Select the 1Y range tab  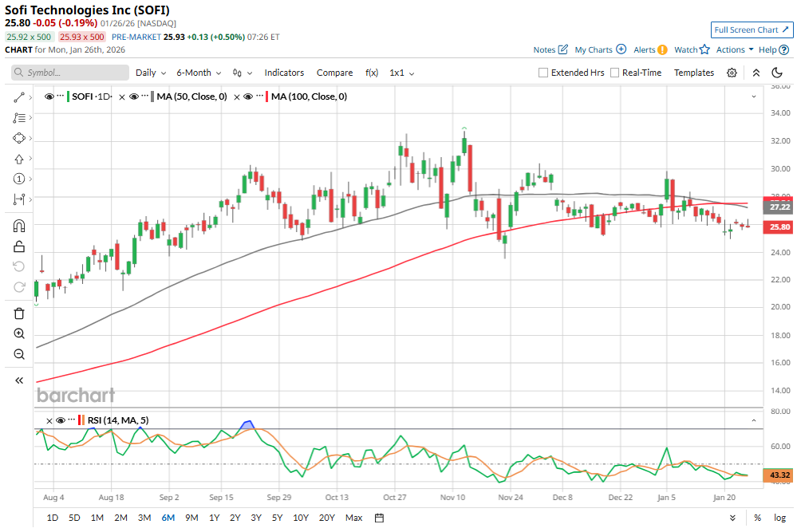214,518
